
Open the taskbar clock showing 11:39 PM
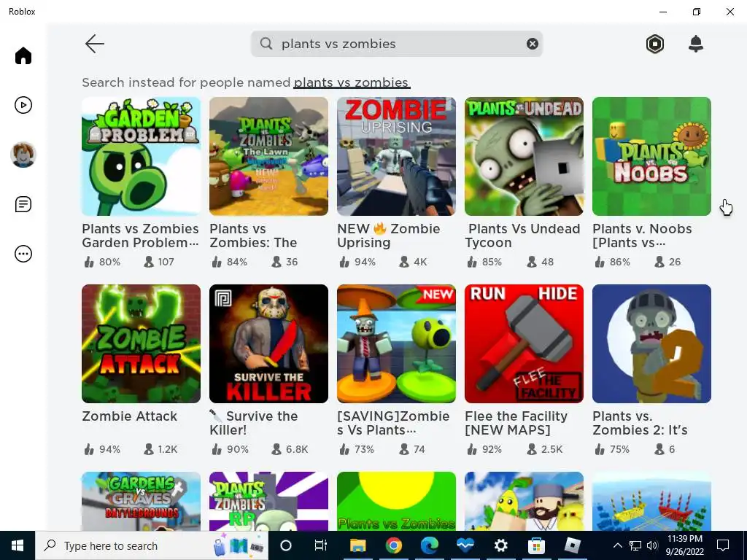pos(685,545)
